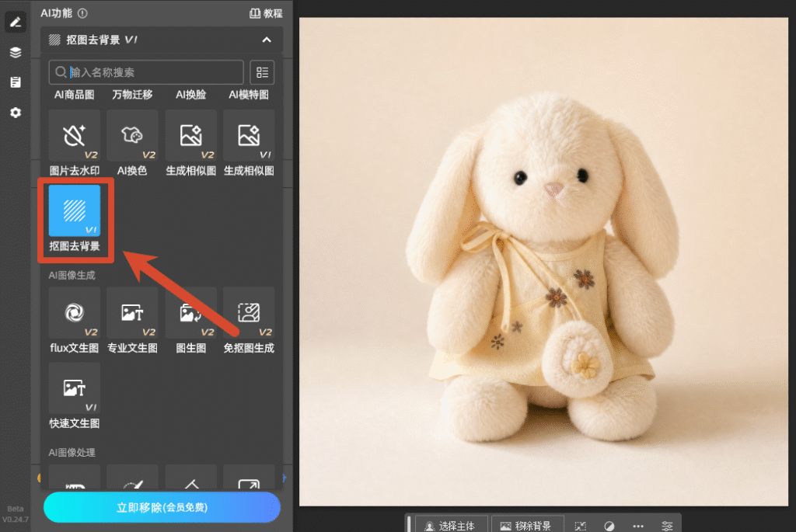Open the AI换色 recolor tool

pos(132,143)
